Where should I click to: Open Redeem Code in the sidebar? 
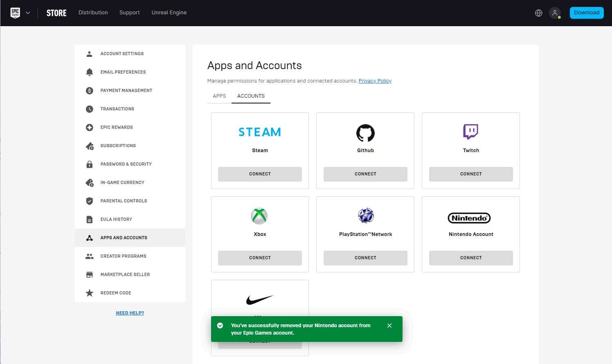[130, 293]
